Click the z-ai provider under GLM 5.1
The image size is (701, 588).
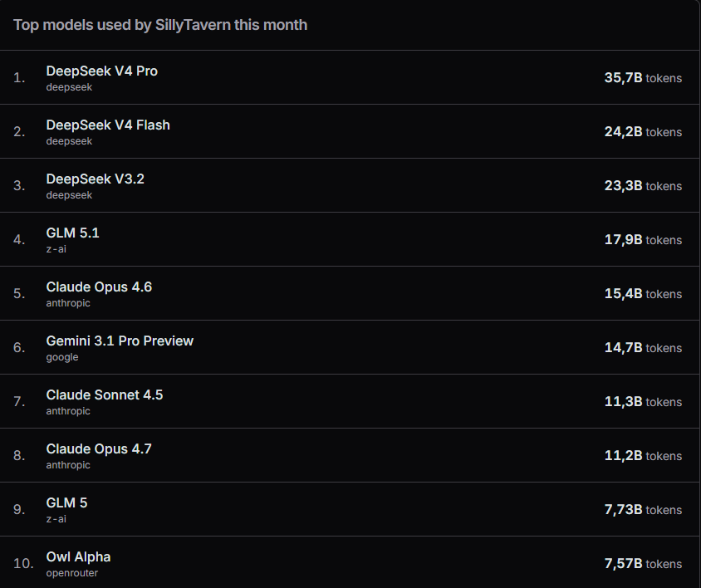pyautogui.click(x=56, y=249)
